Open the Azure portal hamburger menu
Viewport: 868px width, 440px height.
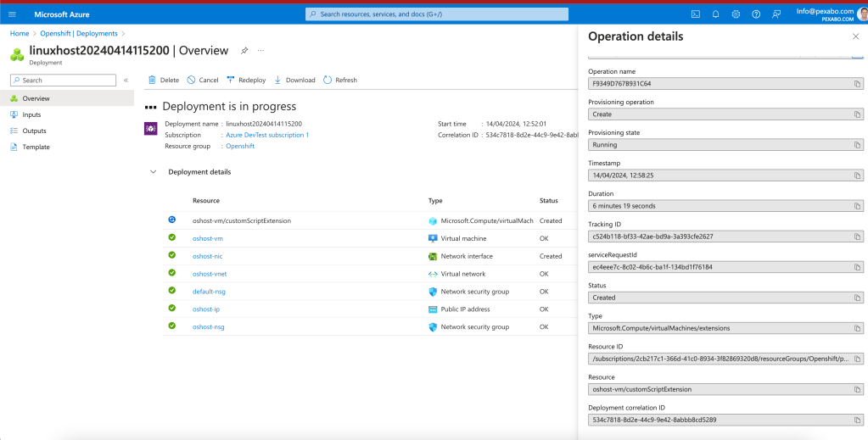click(12, 14)
